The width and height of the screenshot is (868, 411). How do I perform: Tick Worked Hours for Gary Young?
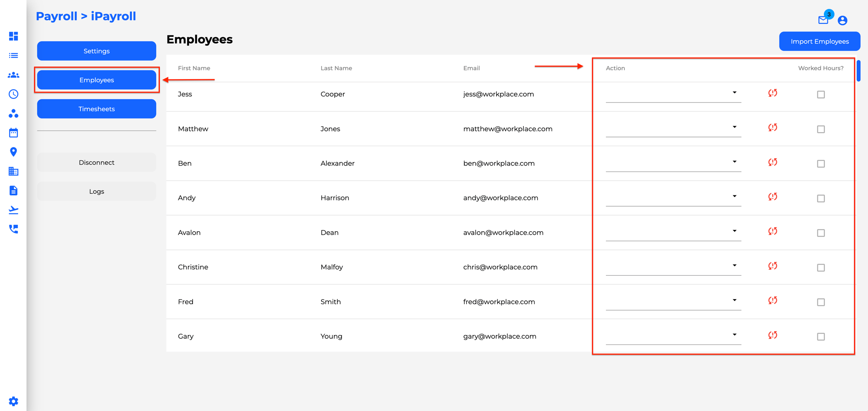click(821, 337)
